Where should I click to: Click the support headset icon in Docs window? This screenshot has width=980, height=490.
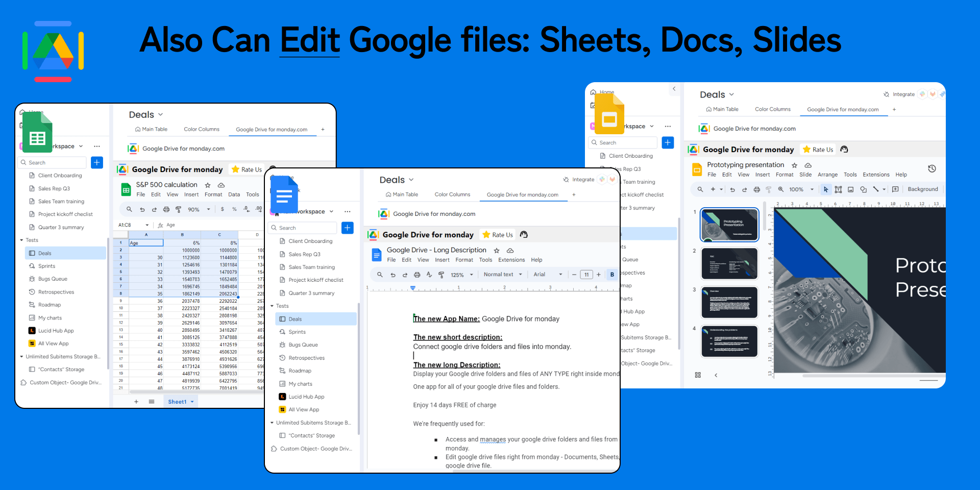tap(524, 235)
